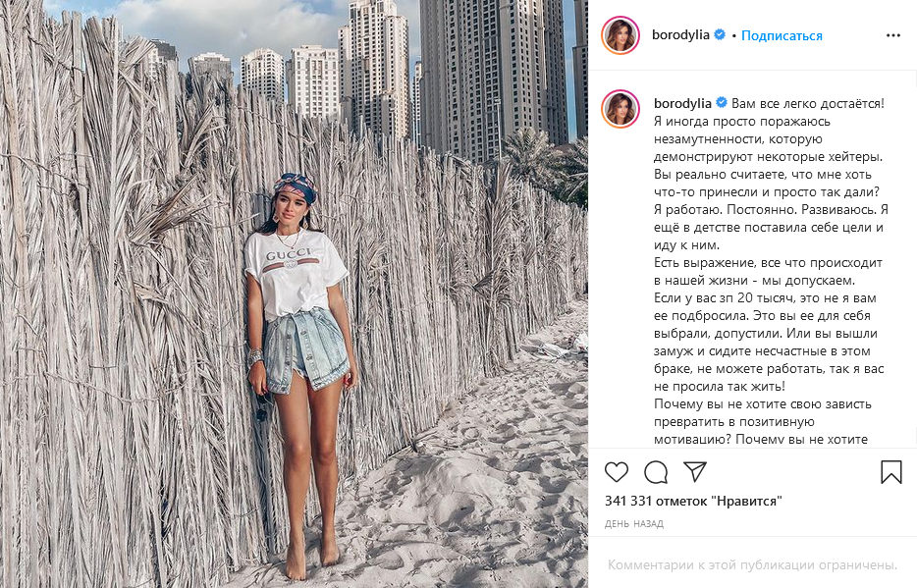Like the post with the heart icon

pos(616,472)
